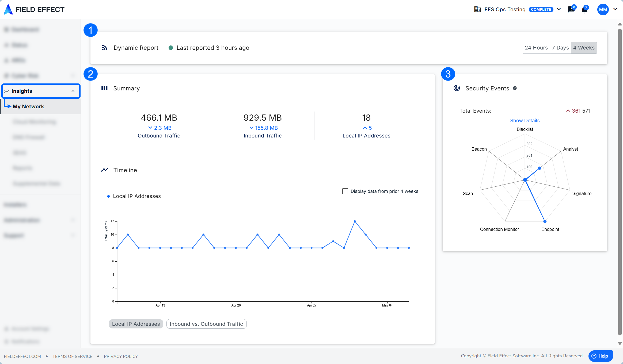
Task: Click the Security Events radar icon
Action: [457, 88]
